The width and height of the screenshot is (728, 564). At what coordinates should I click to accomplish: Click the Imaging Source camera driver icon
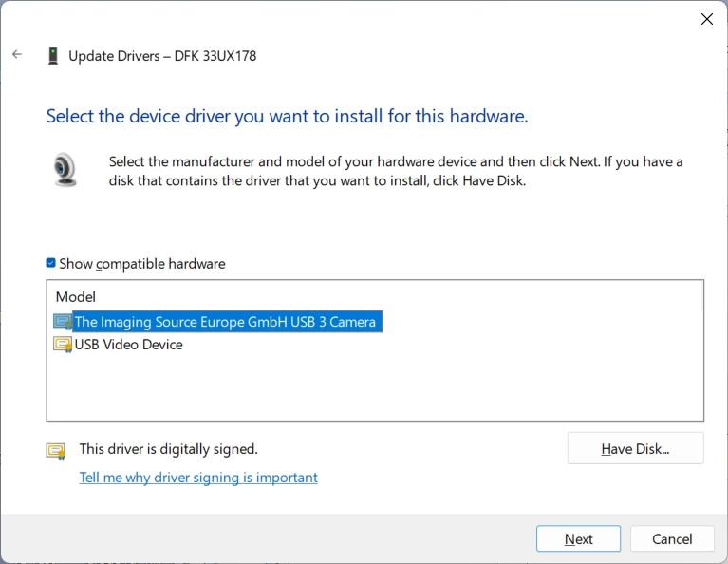tap(63, 322)
